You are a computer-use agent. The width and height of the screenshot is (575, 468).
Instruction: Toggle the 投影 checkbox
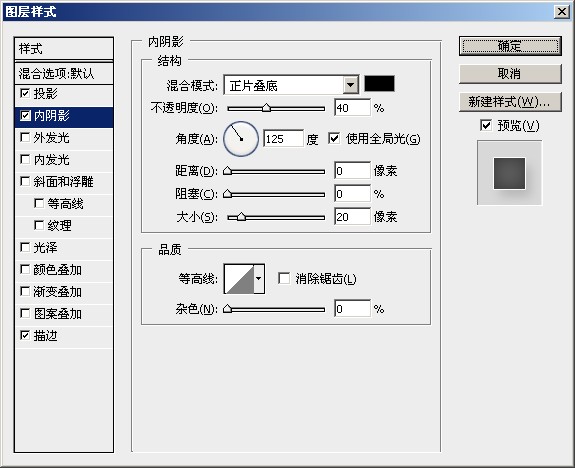25,93
